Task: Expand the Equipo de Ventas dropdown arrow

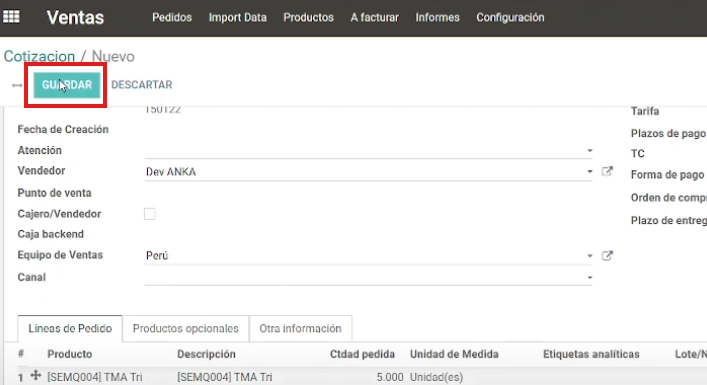Action: click(x=589, y=256)
